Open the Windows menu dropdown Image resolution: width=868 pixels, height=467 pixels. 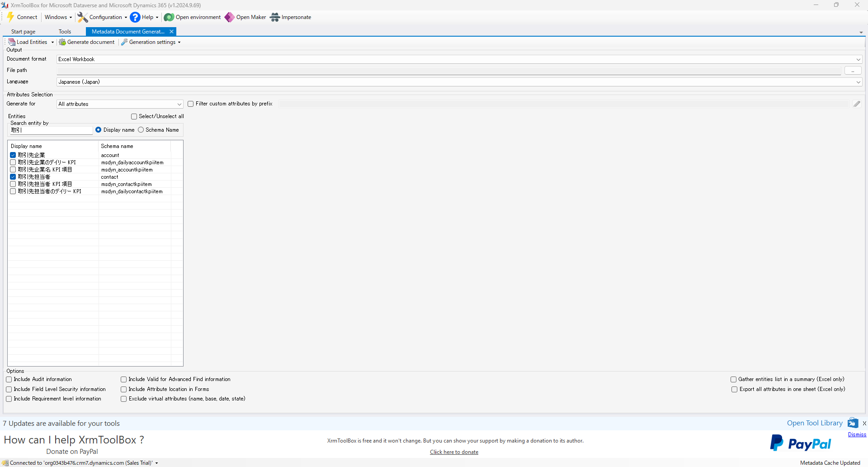click(x=58, y=17)
